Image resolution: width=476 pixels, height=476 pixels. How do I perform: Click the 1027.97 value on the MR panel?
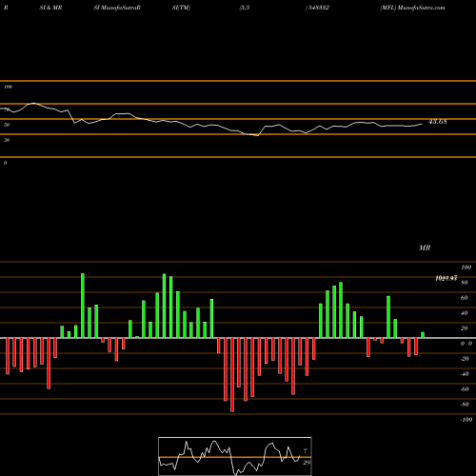[x=446, y=278]
